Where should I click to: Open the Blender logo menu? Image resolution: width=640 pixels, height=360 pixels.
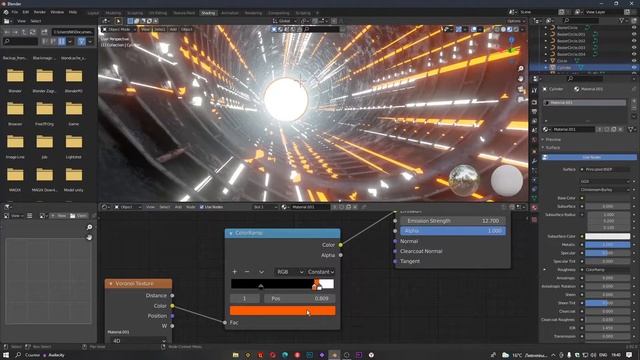pyautogui.click(x=6, y=12)
